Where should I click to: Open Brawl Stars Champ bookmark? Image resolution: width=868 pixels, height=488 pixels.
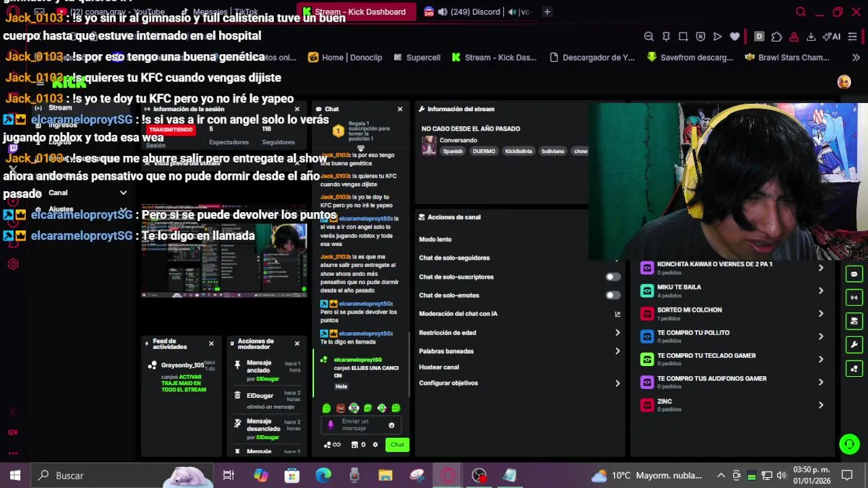[x=787, y=58]
